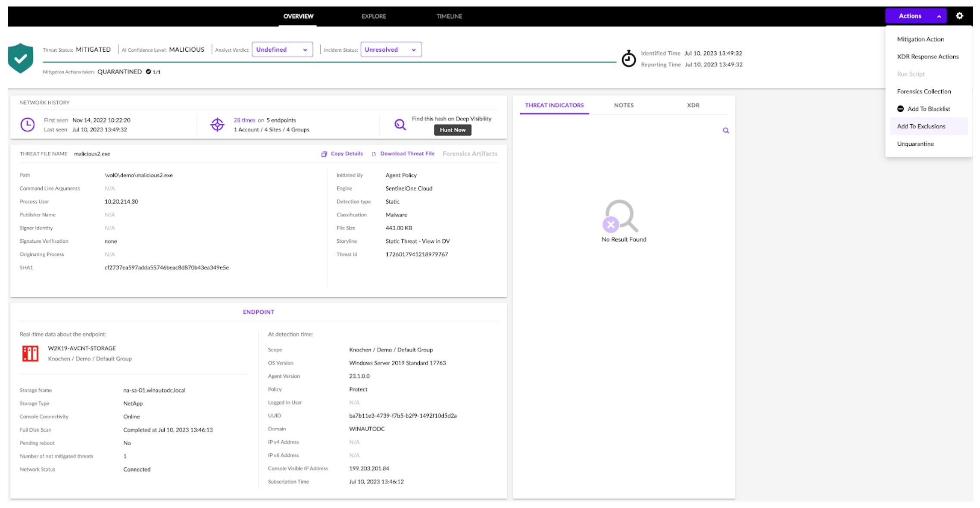
Task: Click the search magnifier in Threat Indicators
Action: tap(726, 131)
